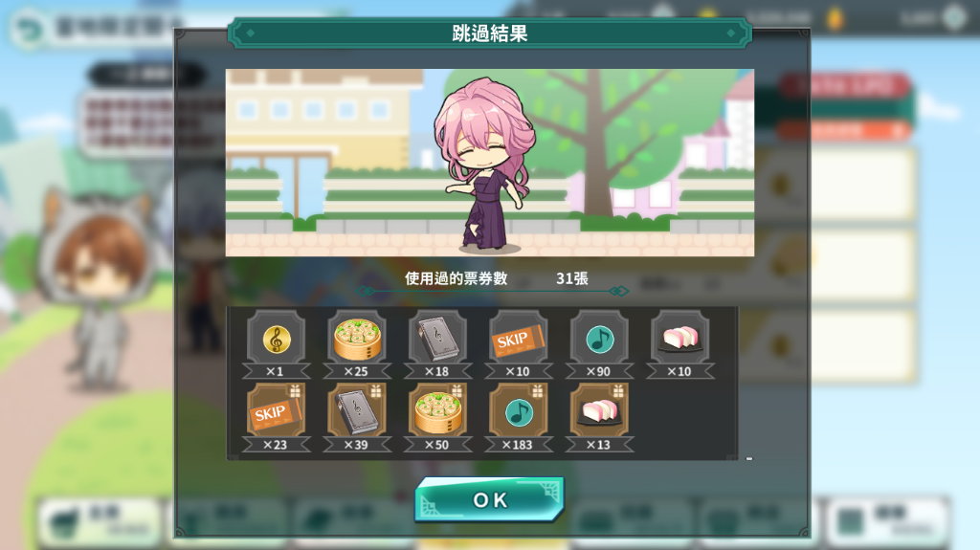Select the bonus dumplings basket x50
This screenshot has width=980, height=550.
coord(437,417)
